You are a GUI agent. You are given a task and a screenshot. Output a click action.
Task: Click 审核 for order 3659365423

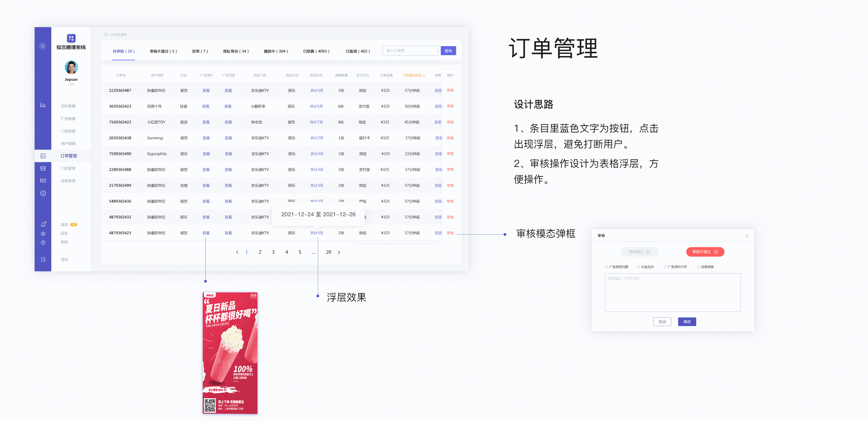click(450, 106)
